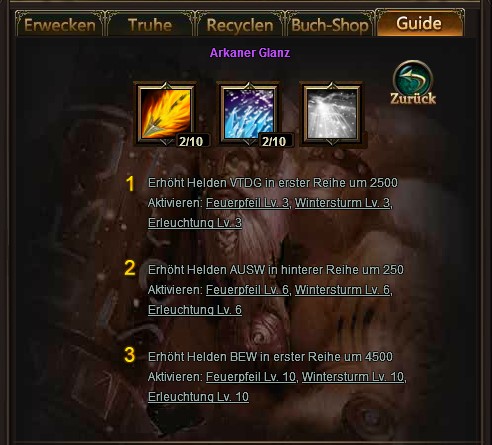Open the Erleuchtung Lv. 10 link
Image resolution: width=492 pixels, height=445 pixels.
click(198, 397)
